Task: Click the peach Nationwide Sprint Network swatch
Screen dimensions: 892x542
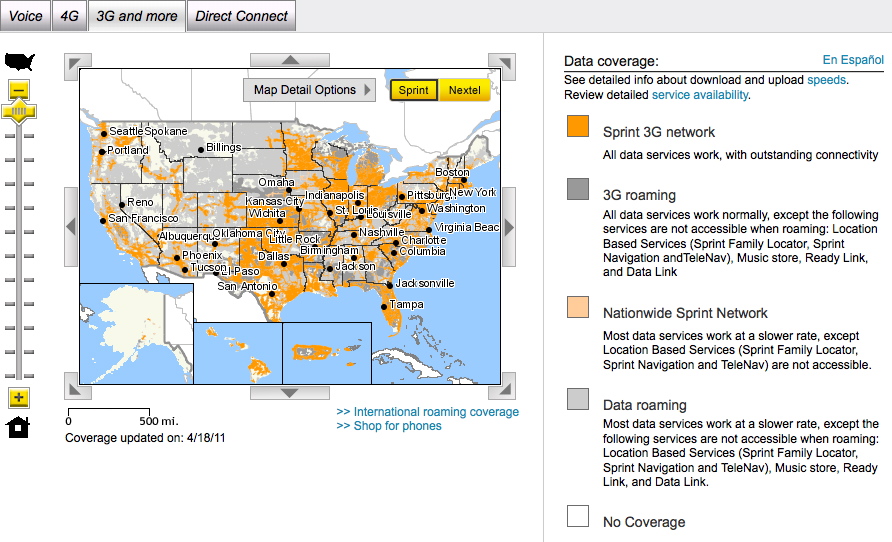Action: pyautogui.click(x=578, y=307)
